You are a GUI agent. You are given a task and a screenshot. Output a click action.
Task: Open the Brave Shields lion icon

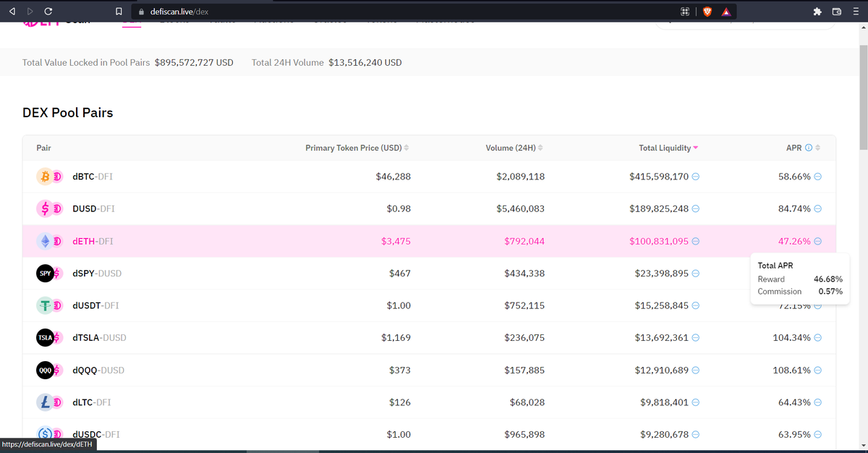pos(707,12)
